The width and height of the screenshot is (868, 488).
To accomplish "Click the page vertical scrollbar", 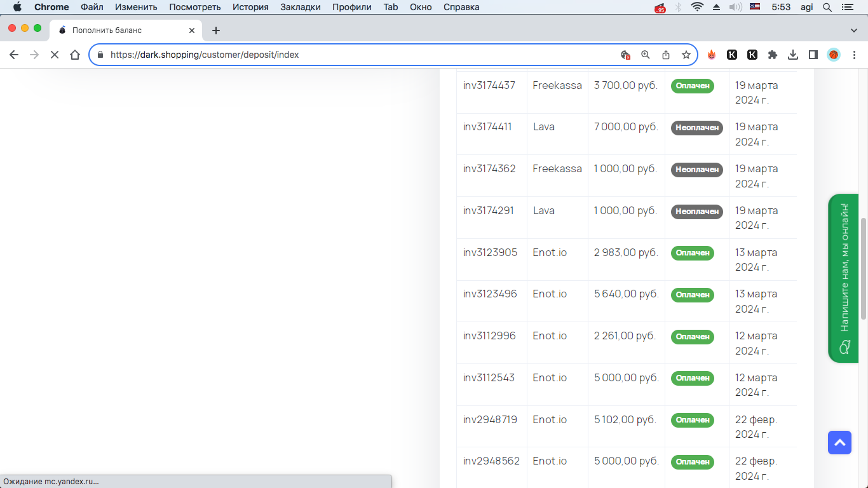I will [x=863, y=268].
